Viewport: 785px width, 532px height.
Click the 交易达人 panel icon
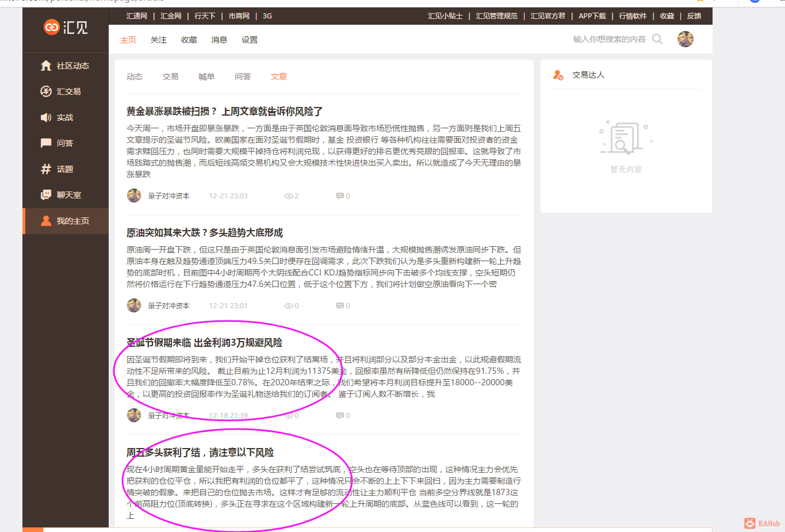557,74
